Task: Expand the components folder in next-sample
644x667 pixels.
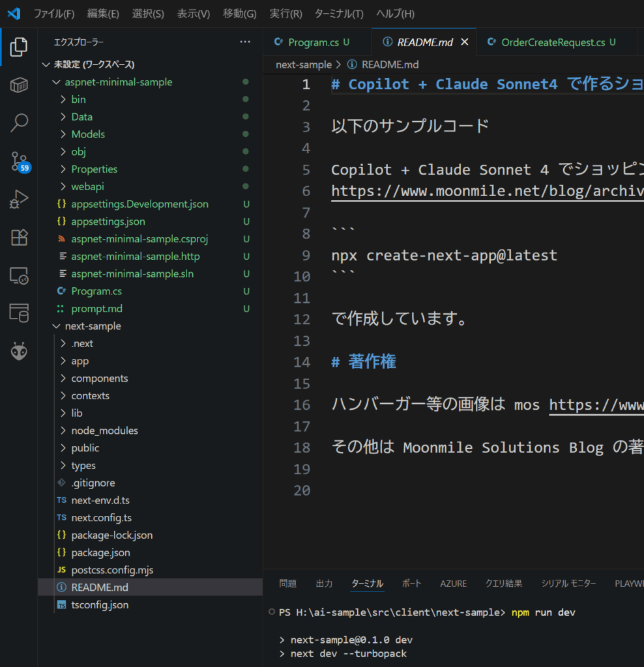Action: (x=99, y=378)
